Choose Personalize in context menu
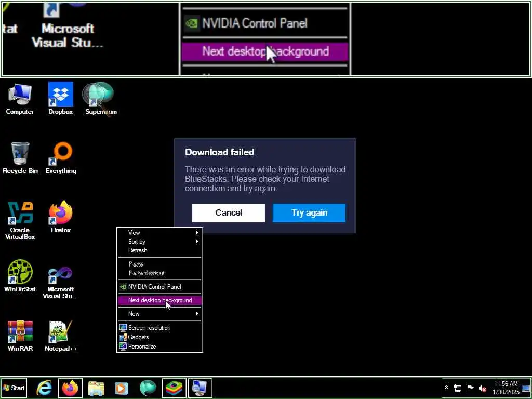 pos(159,347)
